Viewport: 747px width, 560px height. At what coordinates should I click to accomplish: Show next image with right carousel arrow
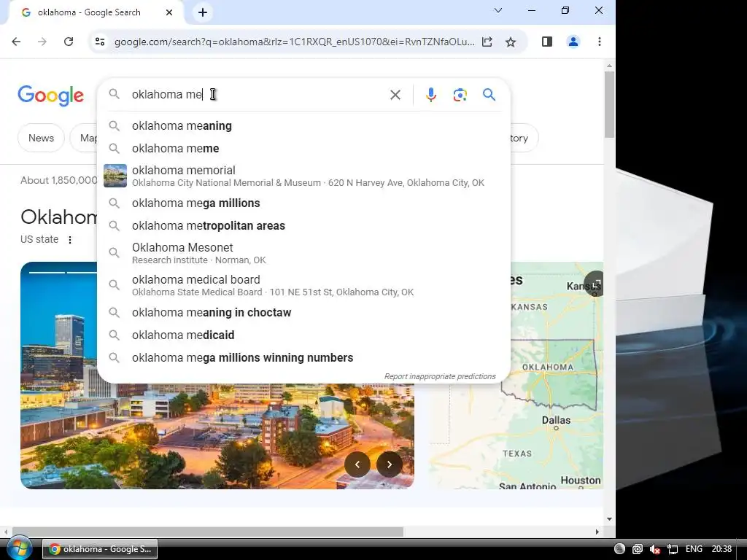pos(390,464)
